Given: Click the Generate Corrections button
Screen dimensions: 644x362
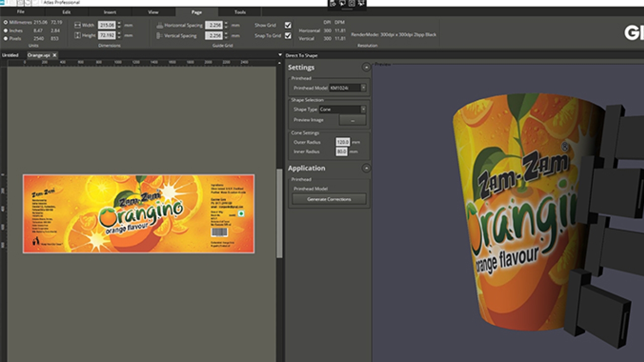Looking at the screenshot, I should (329, 199).
